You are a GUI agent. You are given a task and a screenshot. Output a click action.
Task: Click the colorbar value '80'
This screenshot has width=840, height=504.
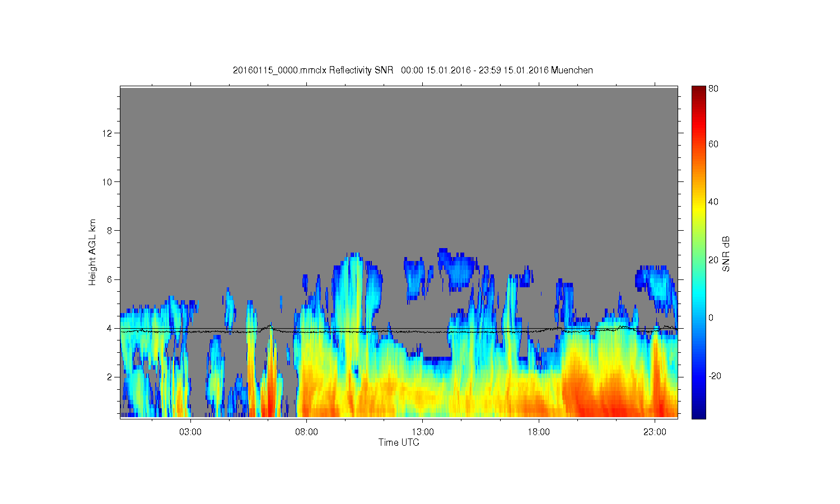(713, 88)
